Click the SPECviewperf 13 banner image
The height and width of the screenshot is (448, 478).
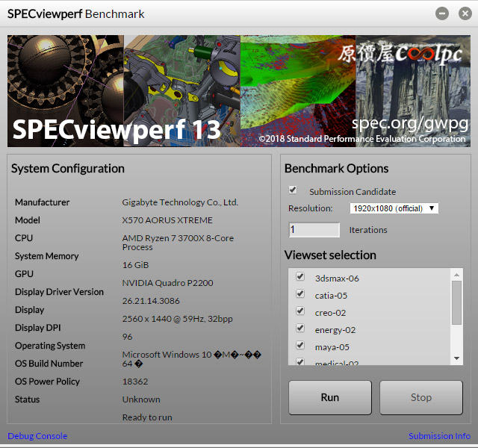[239, 91]
